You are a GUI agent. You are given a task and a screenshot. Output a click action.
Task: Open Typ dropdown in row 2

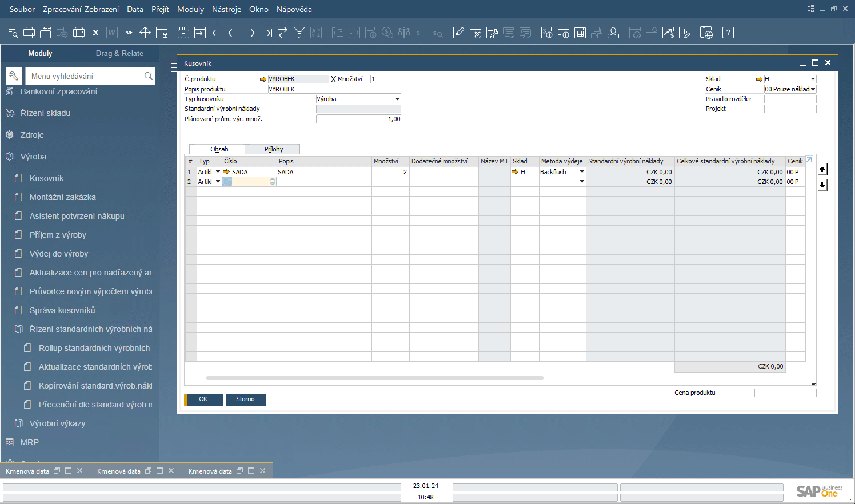click(218, 182)
